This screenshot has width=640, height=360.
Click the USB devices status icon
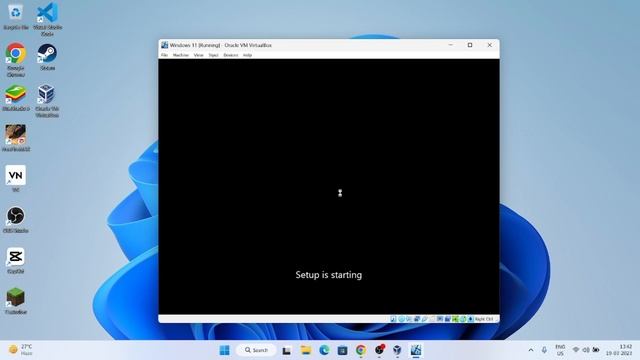click(x=424, y=319)
